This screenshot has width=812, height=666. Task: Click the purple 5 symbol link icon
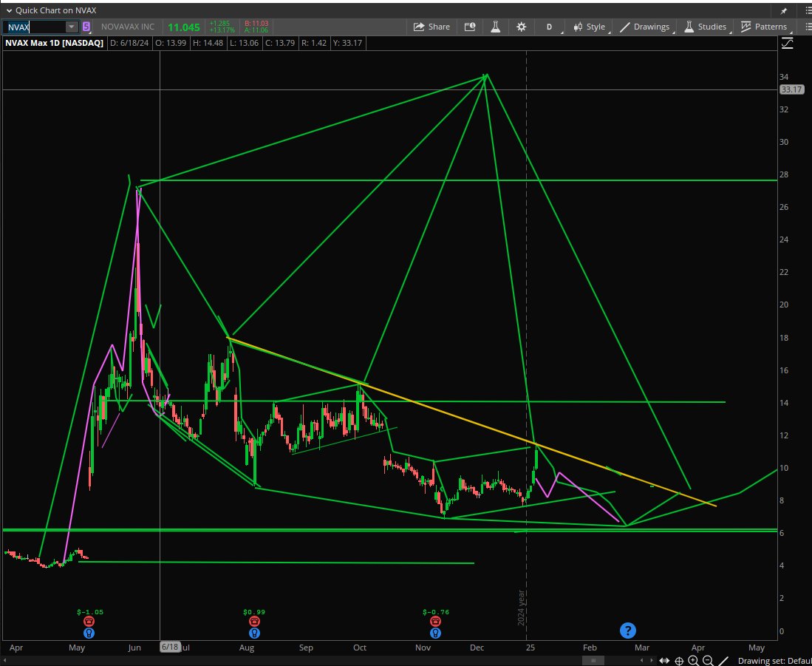point(86,27)
